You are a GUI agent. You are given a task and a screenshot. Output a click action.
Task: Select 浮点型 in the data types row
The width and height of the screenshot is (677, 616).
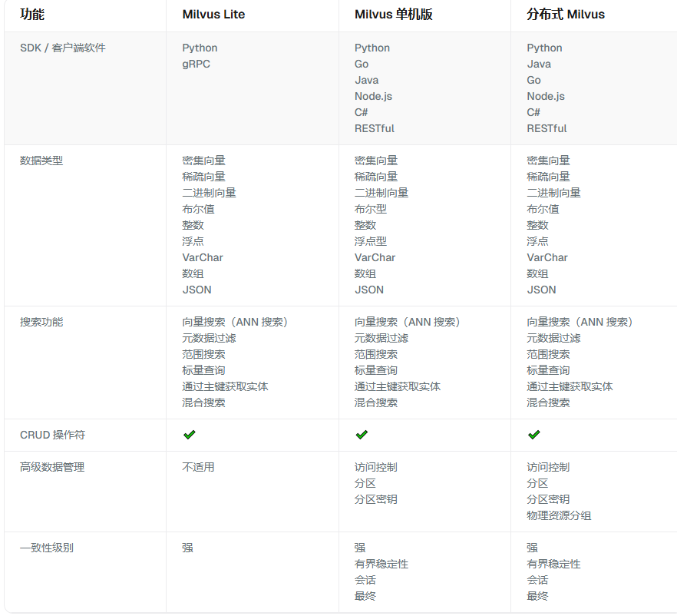coord(371,241)
